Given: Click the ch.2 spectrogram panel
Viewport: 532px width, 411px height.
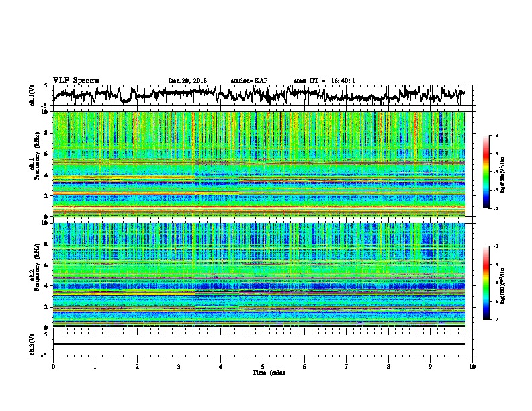Looking at the screenshot, I should point(259,275).
